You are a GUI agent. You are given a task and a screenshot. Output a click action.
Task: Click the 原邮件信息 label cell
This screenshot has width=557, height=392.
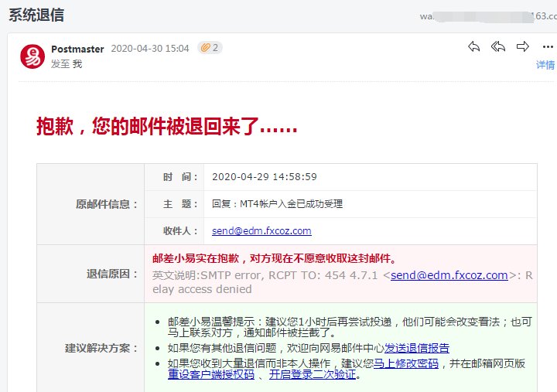91,204
